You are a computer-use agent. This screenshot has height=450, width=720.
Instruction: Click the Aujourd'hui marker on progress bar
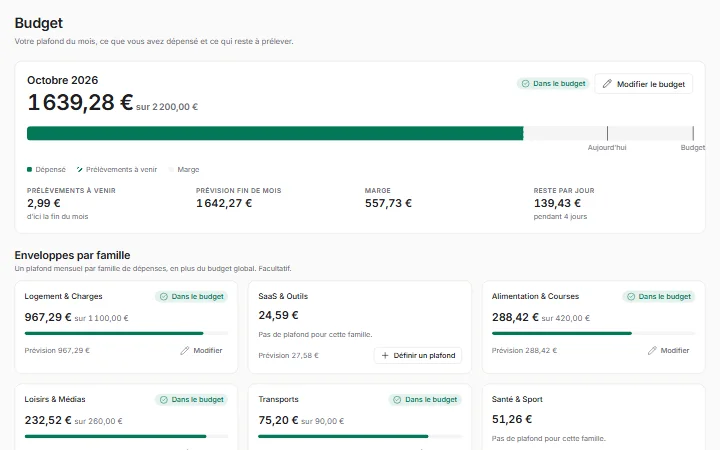(x=607, y=134)
